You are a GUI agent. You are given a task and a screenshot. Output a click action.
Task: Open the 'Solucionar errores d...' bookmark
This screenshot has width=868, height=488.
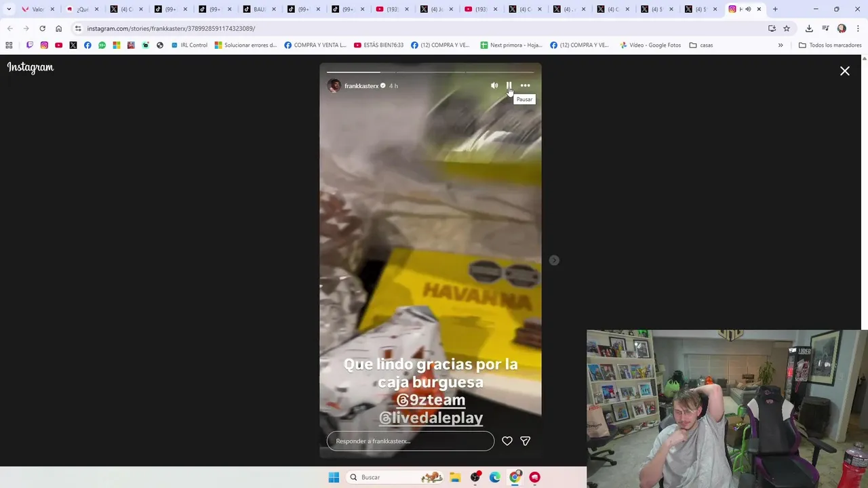[245, 45]
